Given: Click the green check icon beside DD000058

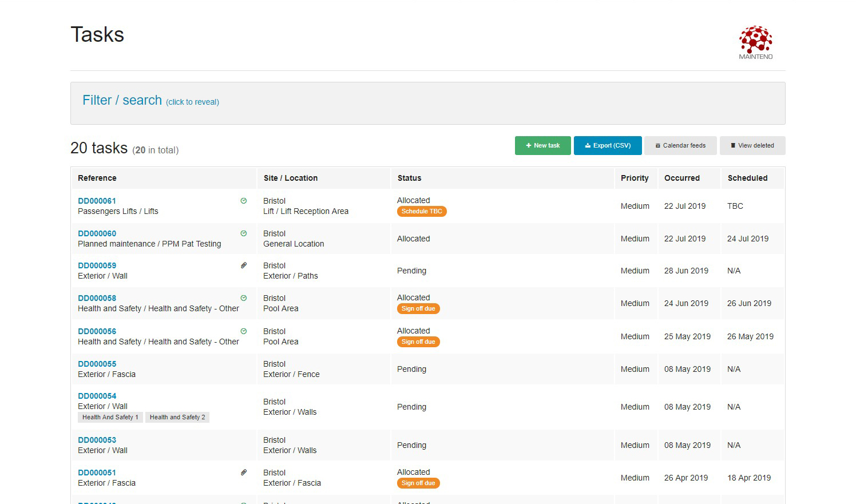Looking at the screenshot, I should click(x=244, y=298).
